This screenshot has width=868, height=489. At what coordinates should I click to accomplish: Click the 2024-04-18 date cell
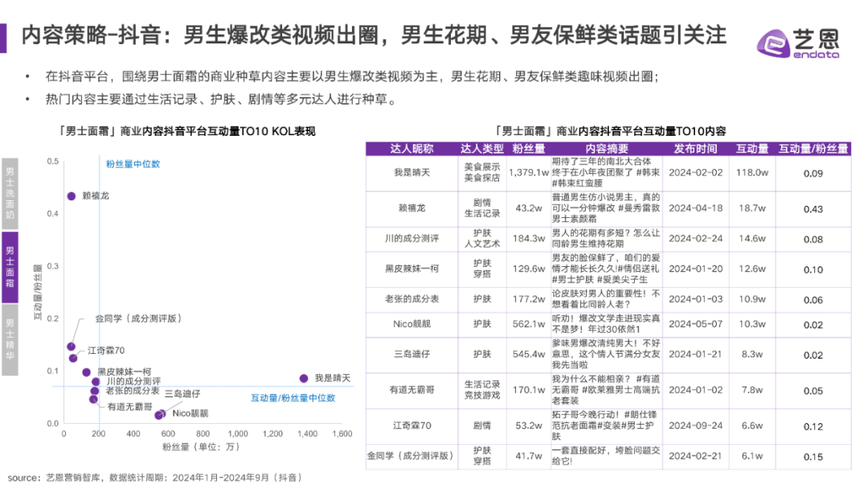696,208
